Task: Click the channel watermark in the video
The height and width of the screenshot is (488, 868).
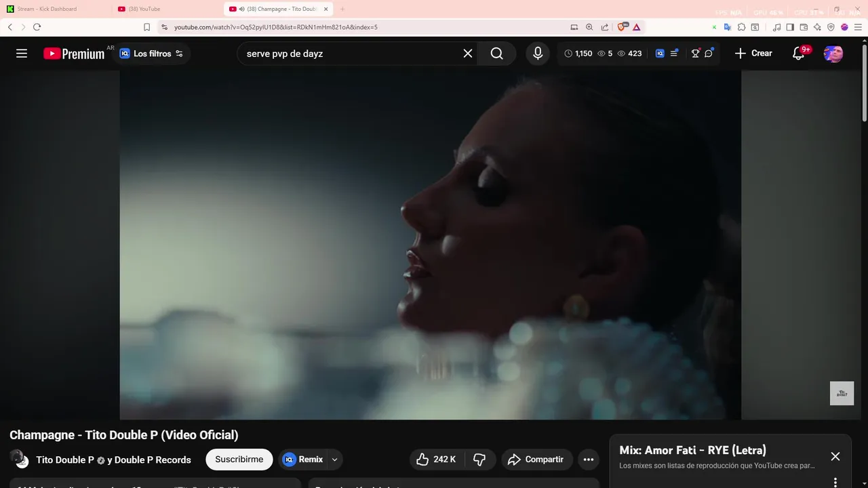Action: pyautogui.click(x=842, y=393)
